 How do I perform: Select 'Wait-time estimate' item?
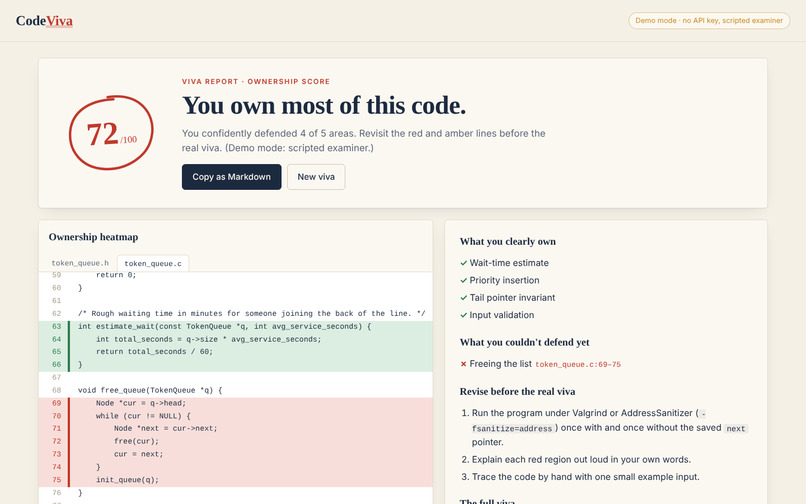coord(509,263)
